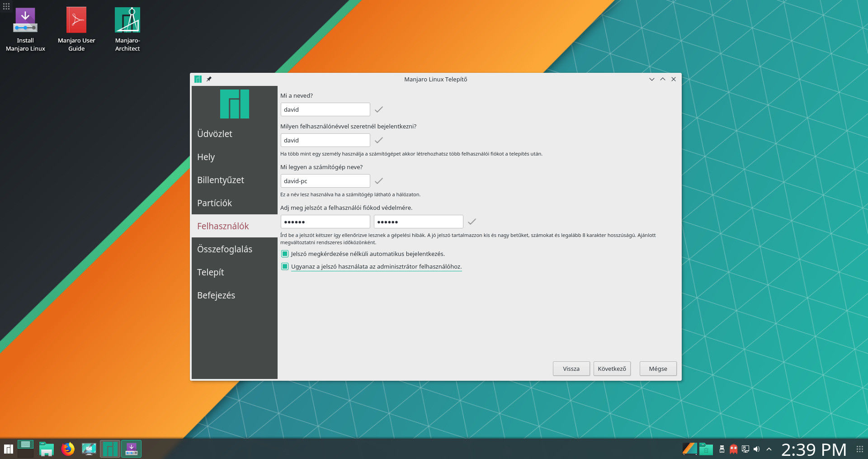Click the computer name field containing david-pc
The height and width of the screenshot is (459, 868).
coord(325,181)
